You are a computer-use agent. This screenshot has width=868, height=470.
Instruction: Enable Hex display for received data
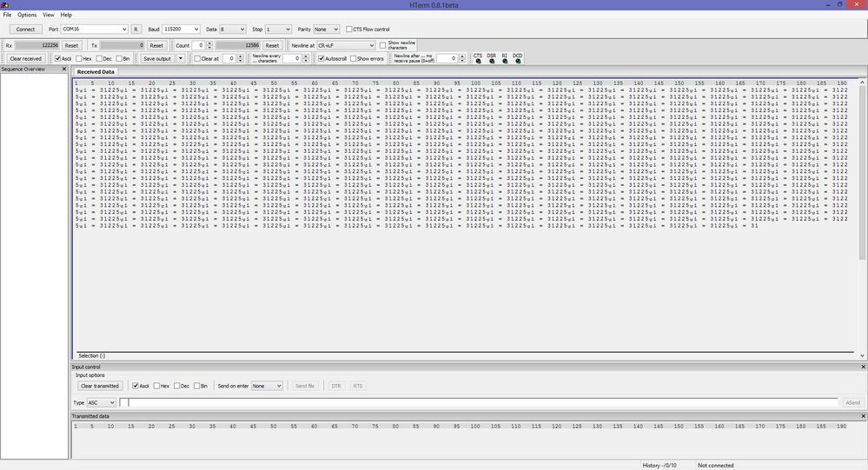[78, 59]
